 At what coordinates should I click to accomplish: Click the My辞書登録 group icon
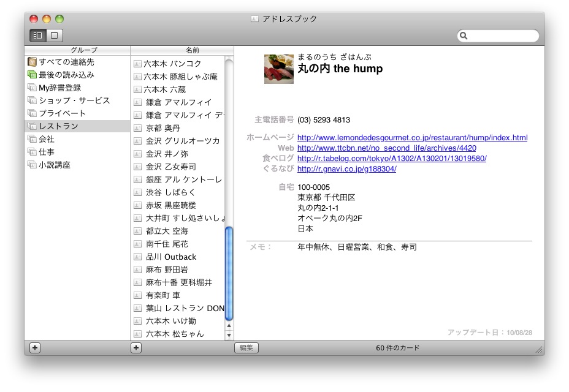click(x=32, y=88)
